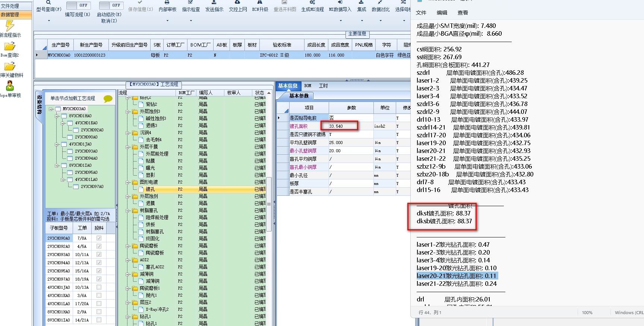Open 审关键物料 folder icon in sidebar
Viewport: 644px width, 326px height.
10,67
